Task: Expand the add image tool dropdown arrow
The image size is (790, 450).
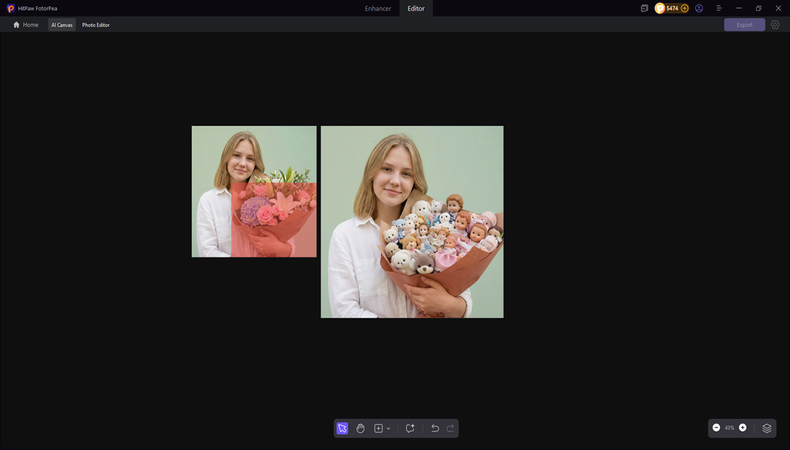Action: pyautogui.click(x=388, y=429)
